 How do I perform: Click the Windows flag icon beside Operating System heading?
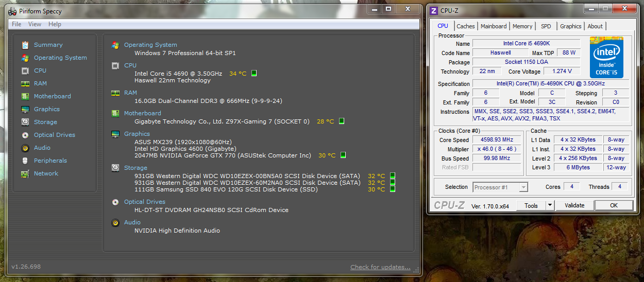115,45
